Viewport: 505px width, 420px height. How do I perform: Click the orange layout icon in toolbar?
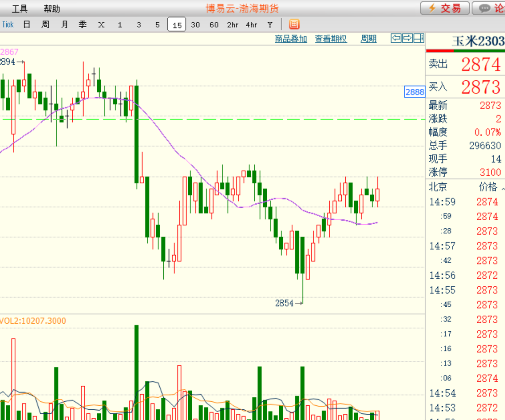[294, 24]
